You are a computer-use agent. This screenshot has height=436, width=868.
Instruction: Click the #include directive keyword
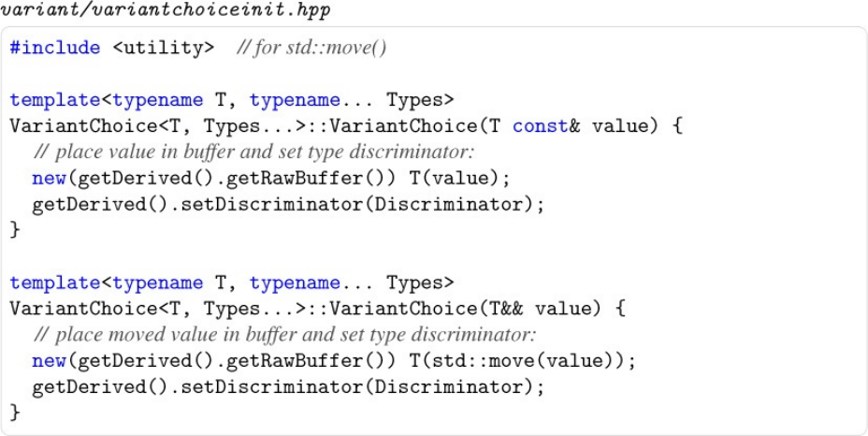pos(55,49)
